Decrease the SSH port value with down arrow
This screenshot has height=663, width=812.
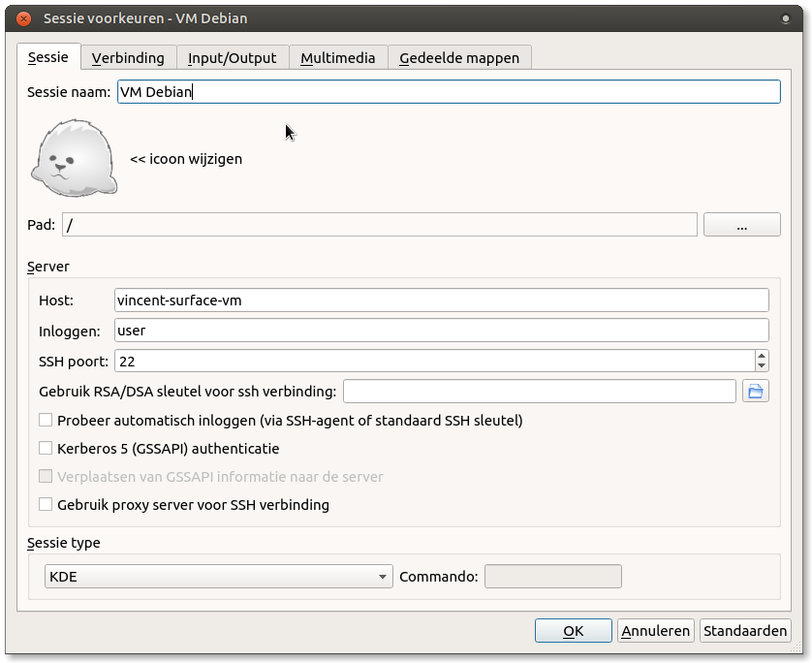point(762,366)
